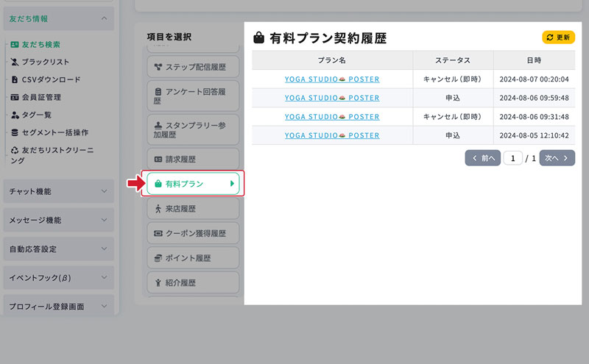589x364 pixels.
Task: Collapse the 友だち情報 sidebar section
Action: click(x=104, y=18)
